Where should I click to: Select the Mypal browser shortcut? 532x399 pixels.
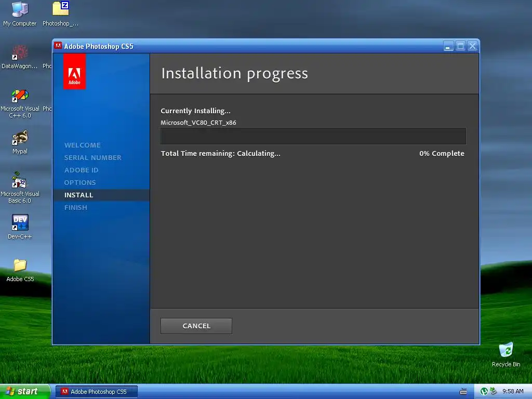[20, 142]
